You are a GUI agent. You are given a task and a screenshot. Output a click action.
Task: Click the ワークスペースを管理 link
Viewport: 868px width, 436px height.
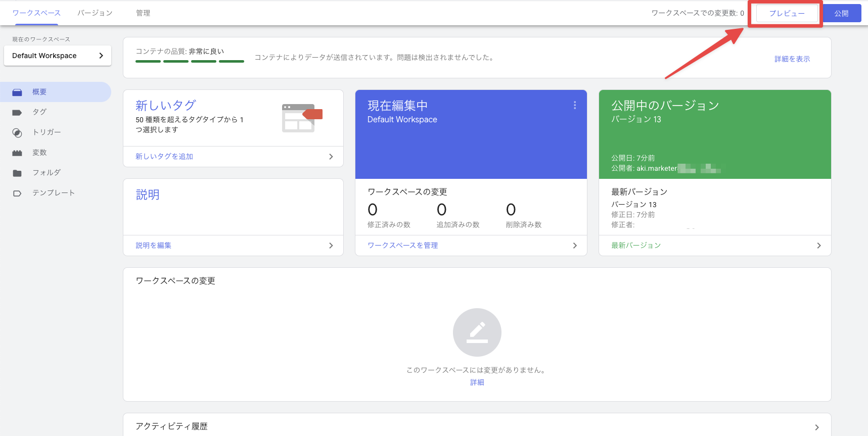(402, 246)
